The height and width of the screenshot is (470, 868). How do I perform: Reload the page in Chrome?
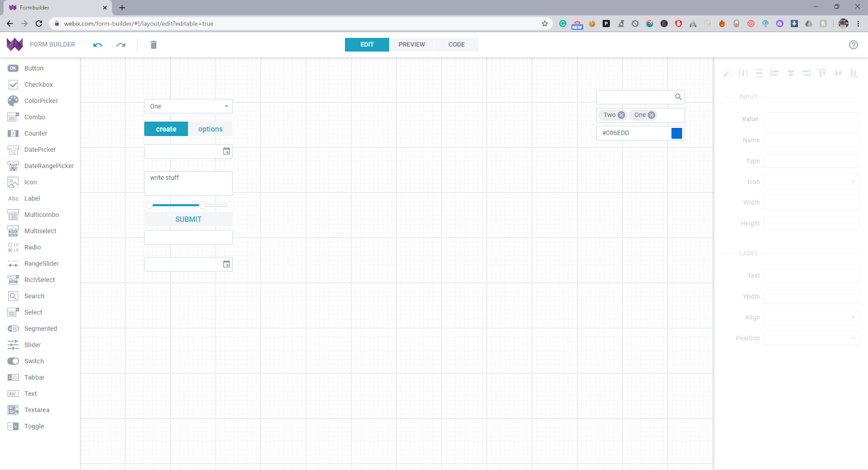[39, 23]
